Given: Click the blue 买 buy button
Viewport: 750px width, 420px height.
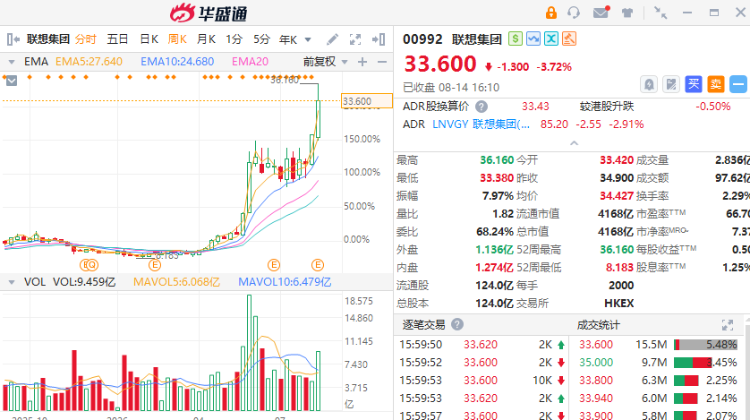Looking at the screenshot, I should tap(693, 84).
